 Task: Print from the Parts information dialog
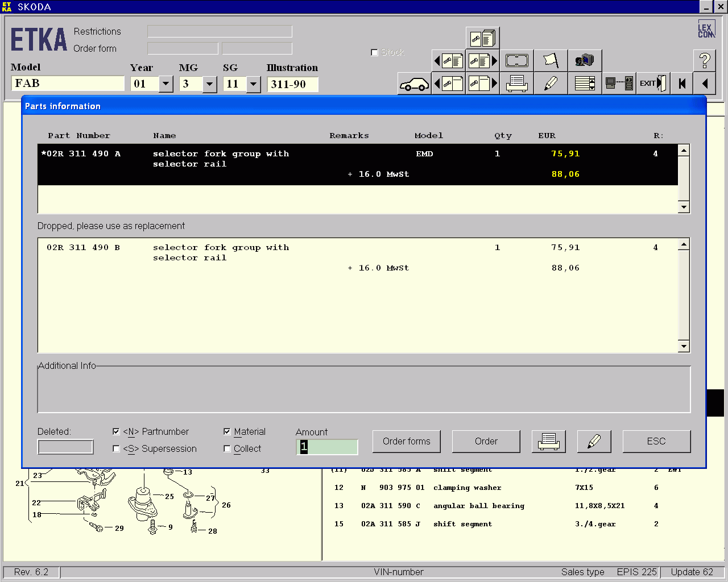click(x=548, y=441)
